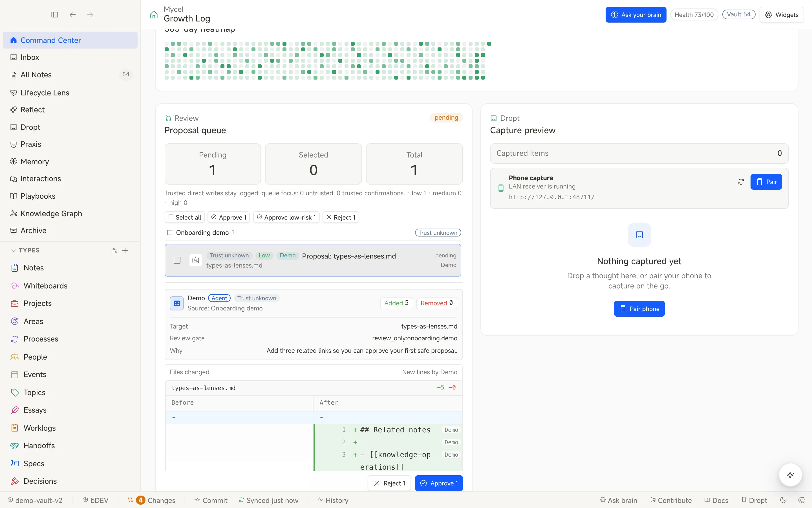The width and height of the screenshot is (812, 508).
Task: Tick the Onboarding demo group checkbox
Action: [x=170, y=233]
